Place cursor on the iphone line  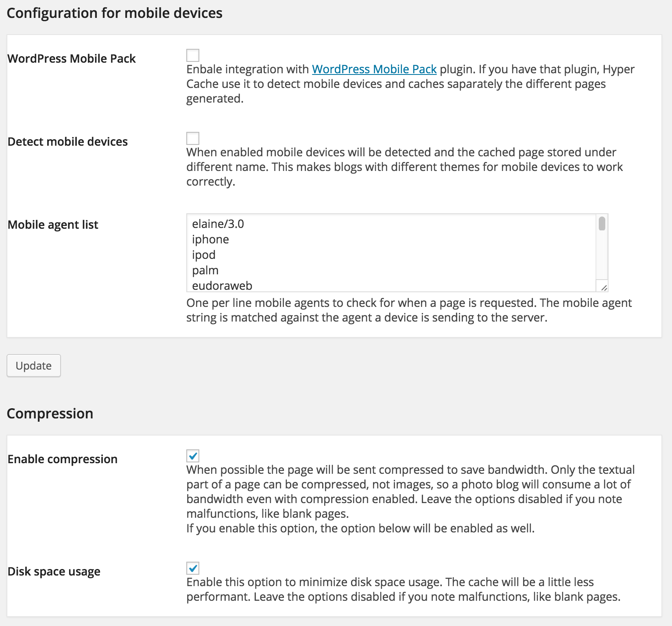(x=210, y=239)
